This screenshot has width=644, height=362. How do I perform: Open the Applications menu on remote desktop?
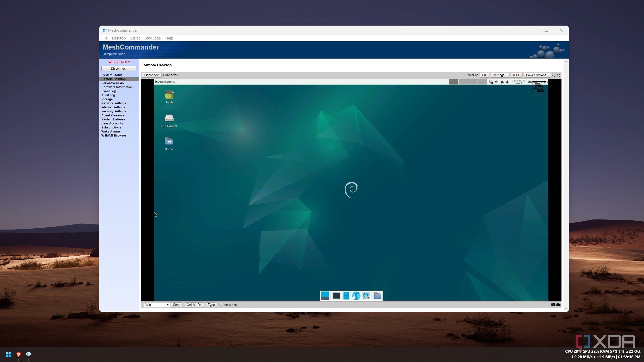pos(166,82)
